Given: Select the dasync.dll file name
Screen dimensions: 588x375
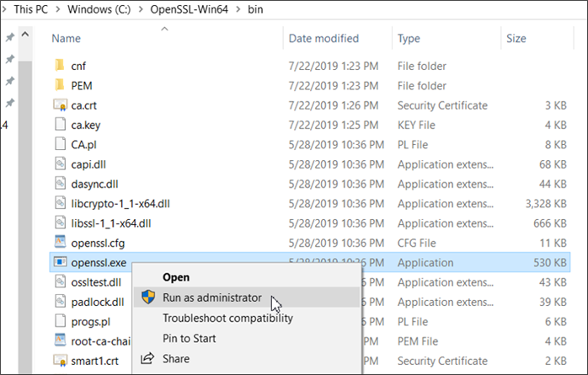Looking at the screenshot, I should pyautogui.click(x=94, y=184).
